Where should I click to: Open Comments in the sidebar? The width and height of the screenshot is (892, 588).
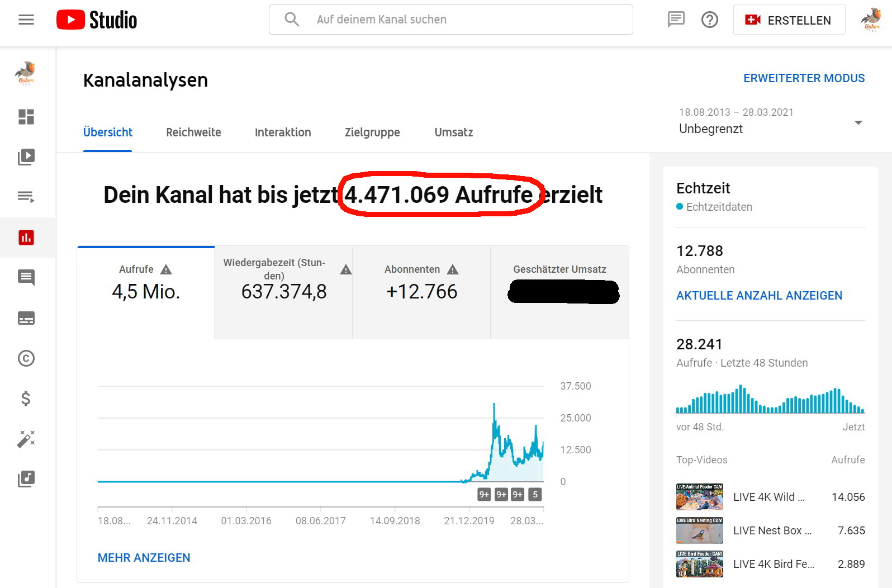26,277
